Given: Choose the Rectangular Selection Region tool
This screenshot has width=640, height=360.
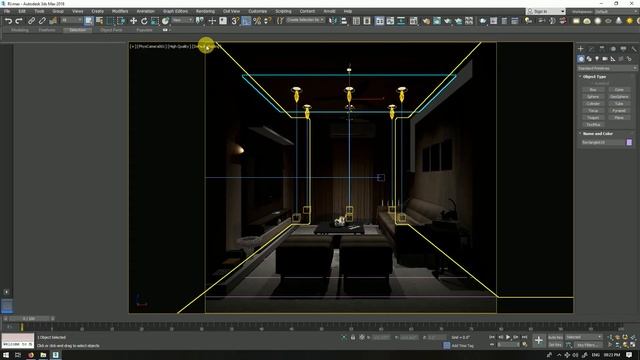Looking at the screenshot, I should [110, 21].
